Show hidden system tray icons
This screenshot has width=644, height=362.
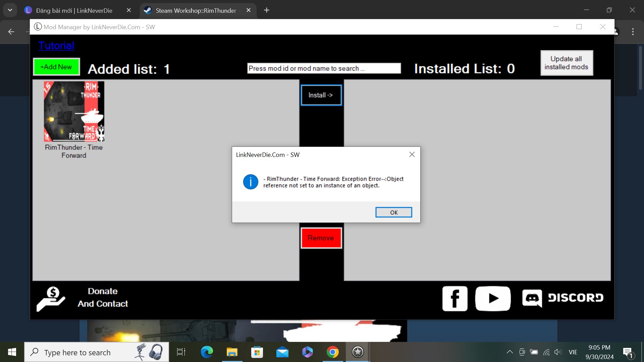pyautogui.click(x=509, y=352)
